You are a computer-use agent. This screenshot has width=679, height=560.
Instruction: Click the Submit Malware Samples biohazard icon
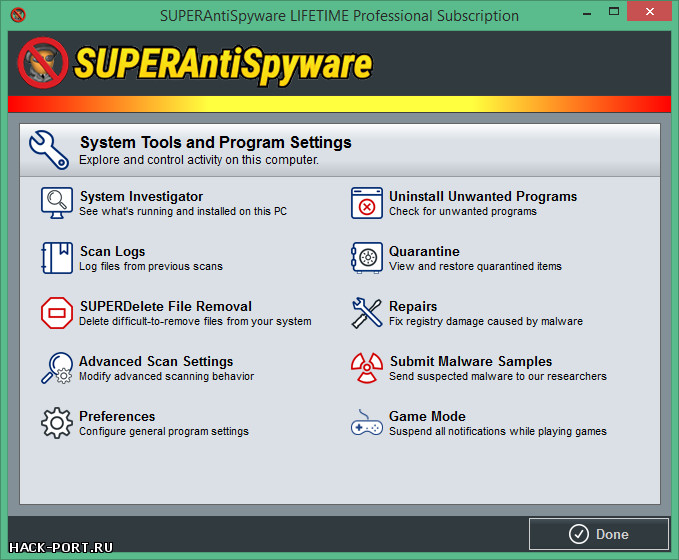(367, 368)
